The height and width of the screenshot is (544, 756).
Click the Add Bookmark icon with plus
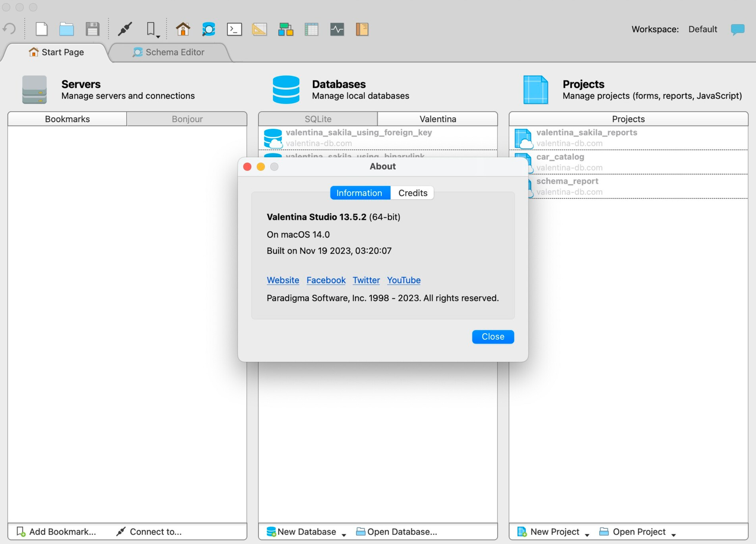pyautogui.click(x=21, y=531)
